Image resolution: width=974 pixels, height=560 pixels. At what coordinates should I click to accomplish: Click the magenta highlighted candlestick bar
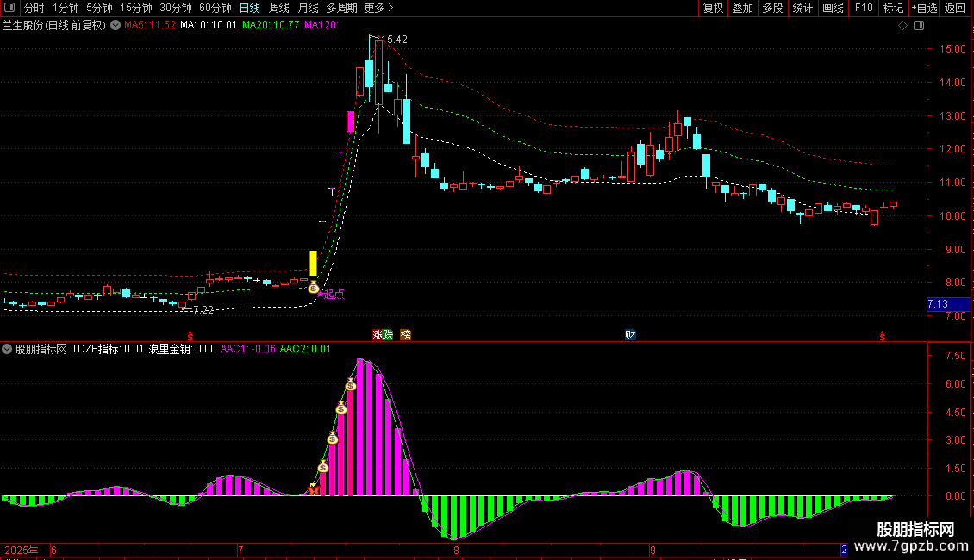[x=350, y=121]
